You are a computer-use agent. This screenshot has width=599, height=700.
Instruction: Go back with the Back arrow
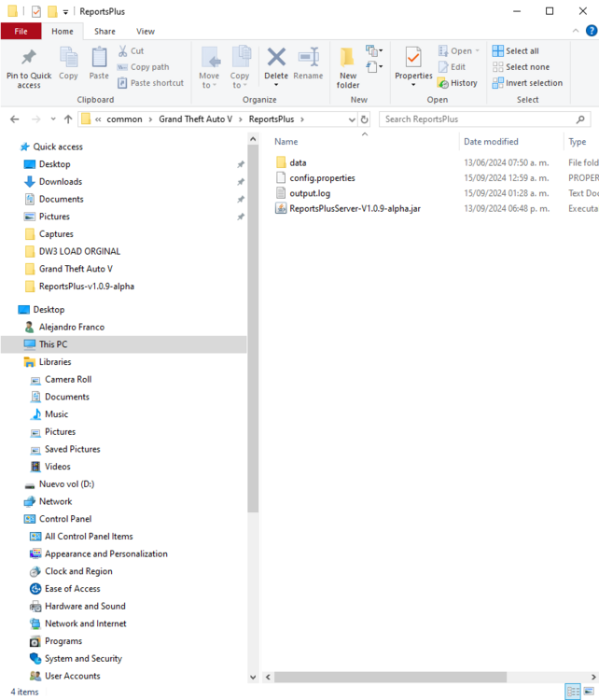coord(15,119)
